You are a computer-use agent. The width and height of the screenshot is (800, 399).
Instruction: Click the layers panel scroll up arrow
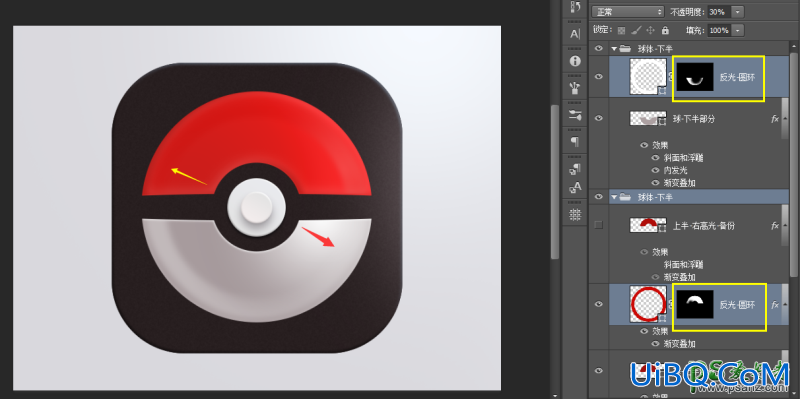pyautogui.click(x=794, y=47)
